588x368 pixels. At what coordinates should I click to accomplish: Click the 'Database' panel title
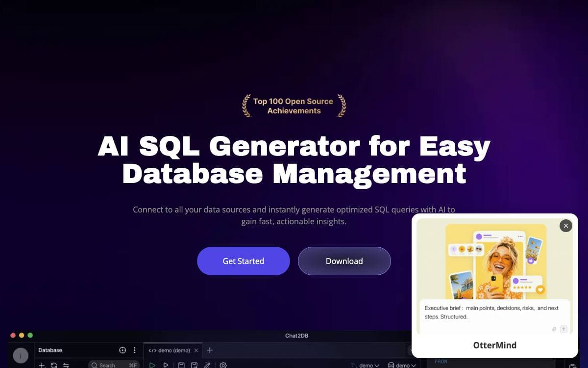(x=50, y=350)
